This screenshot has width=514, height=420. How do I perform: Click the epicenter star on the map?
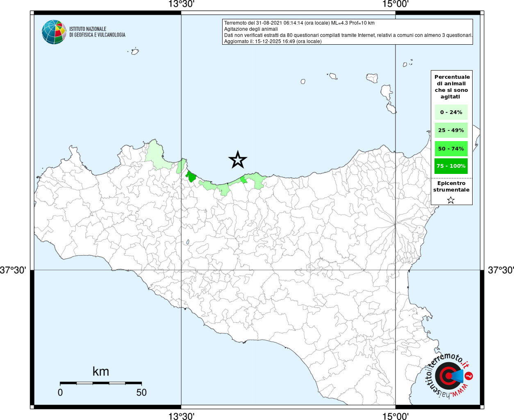238,160
